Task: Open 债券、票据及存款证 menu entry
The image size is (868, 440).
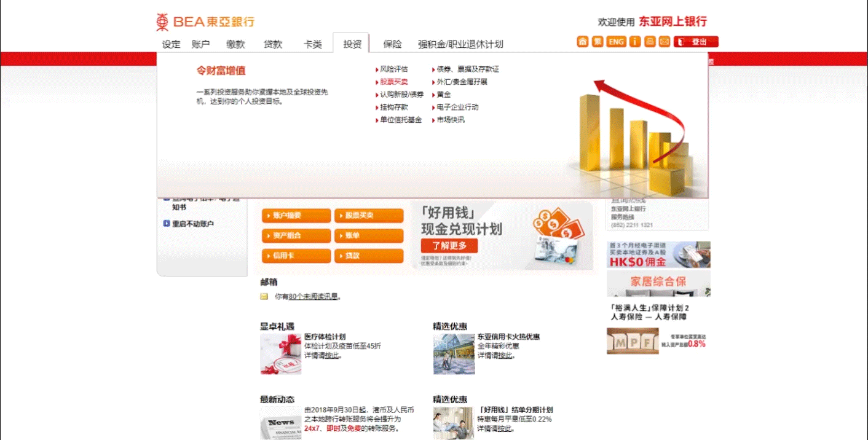Action: [x=467, y=69]
